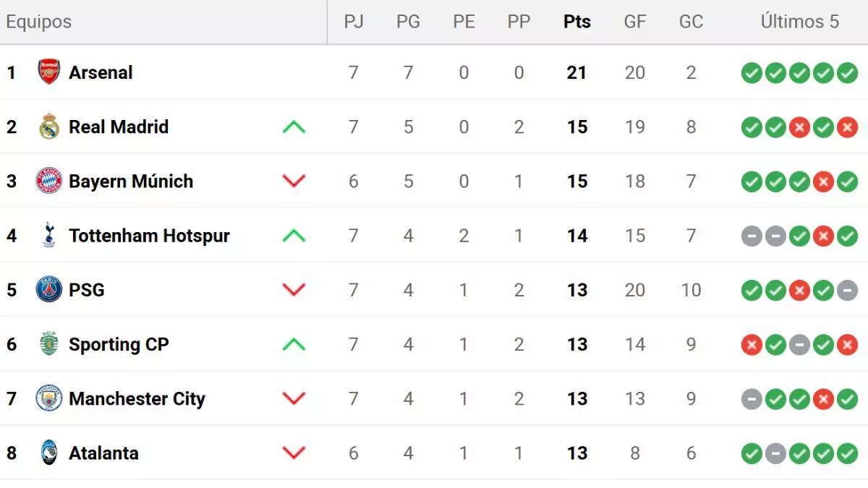Click the Arsenal club crest
The height and width of the screenshot is (488, 868).
pos(49,72)
